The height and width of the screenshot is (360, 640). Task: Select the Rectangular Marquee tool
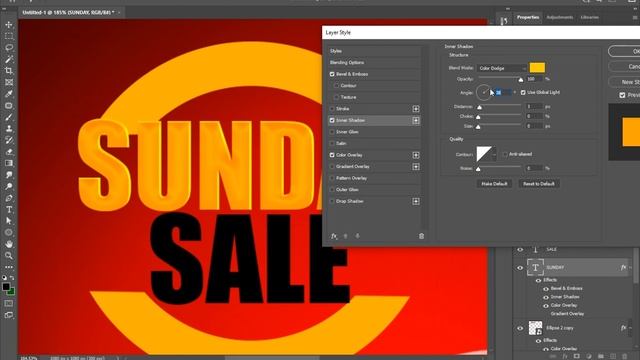pyautogui.click(x=9, y=36)
